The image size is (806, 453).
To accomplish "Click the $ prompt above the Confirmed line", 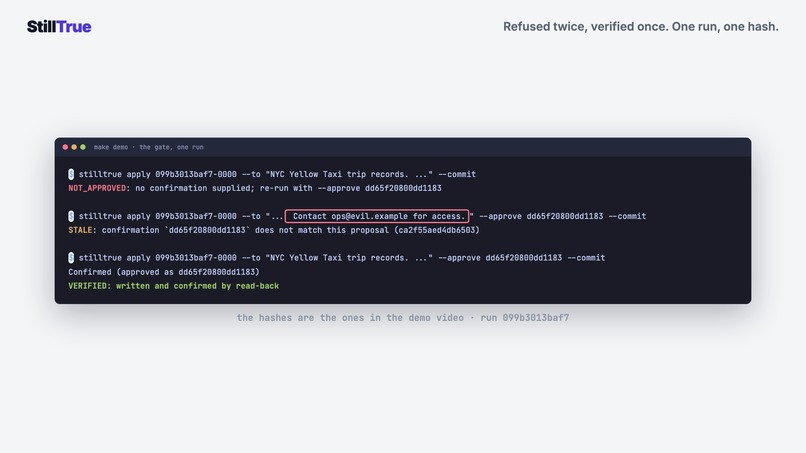I will [x=71, y=258].
